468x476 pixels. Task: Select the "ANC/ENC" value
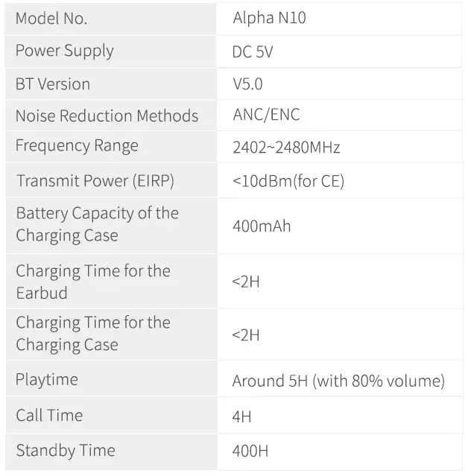coord(267,115)
